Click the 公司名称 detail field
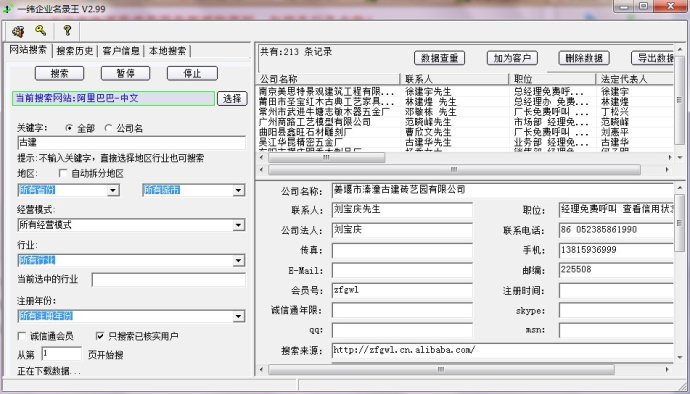The width and height of the screenshot is (690, 394). click(x=503, y=190)
